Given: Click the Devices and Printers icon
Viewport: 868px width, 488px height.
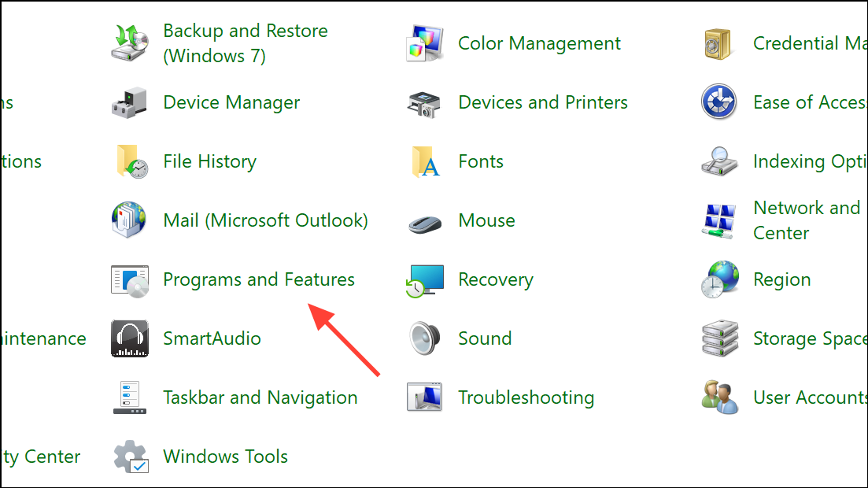Looking at the screenshot, I should 425,103.
